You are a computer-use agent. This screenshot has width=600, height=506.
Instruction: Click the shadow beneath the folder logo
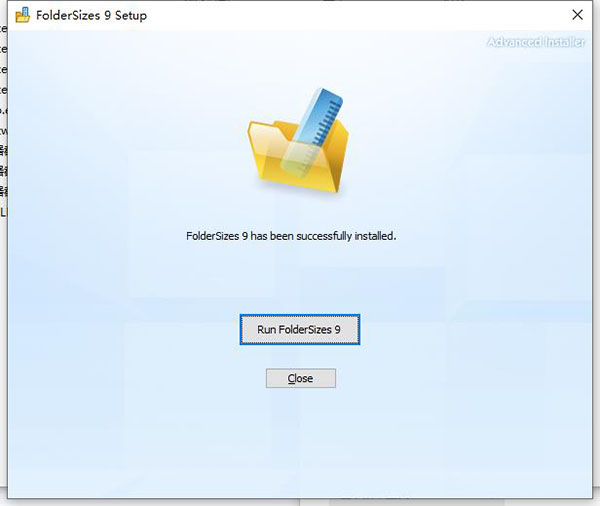pyautogui.click(x=298, y=193)
